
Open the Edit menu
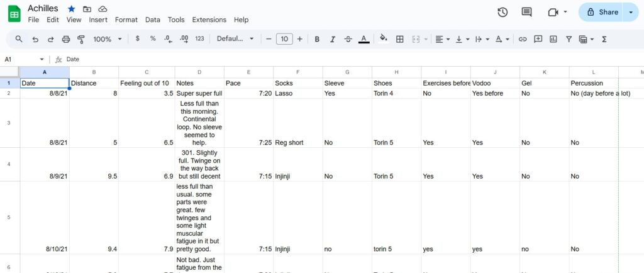[x=53, y=19]
